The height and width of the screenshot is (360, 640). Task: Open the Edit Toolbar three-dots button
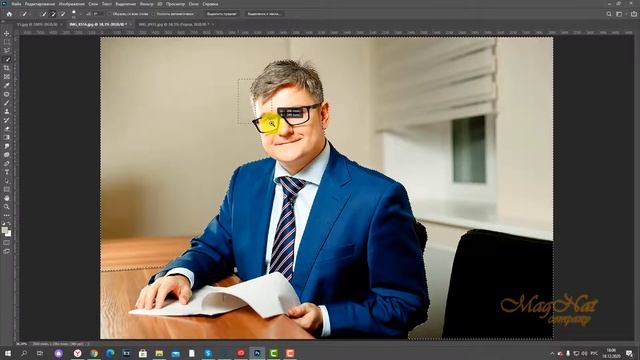[7, 216]
